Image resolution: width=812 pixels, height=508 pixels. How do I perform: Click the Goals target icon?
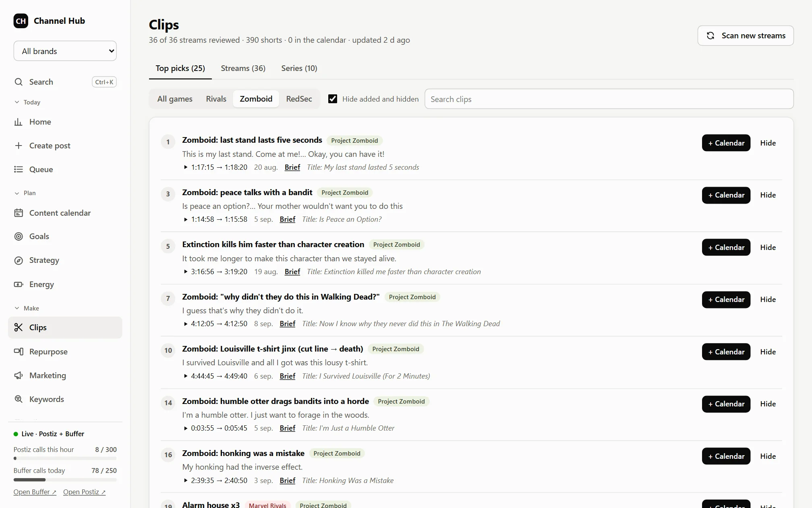pyautogui.click(x=19, y=236)
